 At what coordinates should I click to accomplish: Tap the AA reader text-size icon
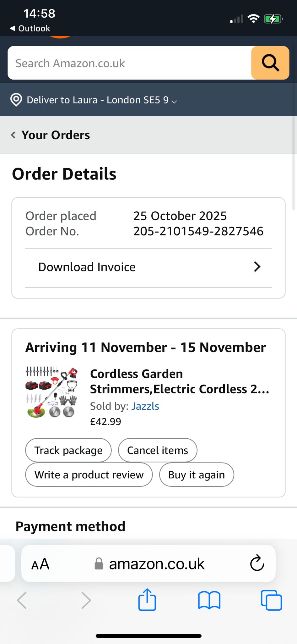(40, 564)
